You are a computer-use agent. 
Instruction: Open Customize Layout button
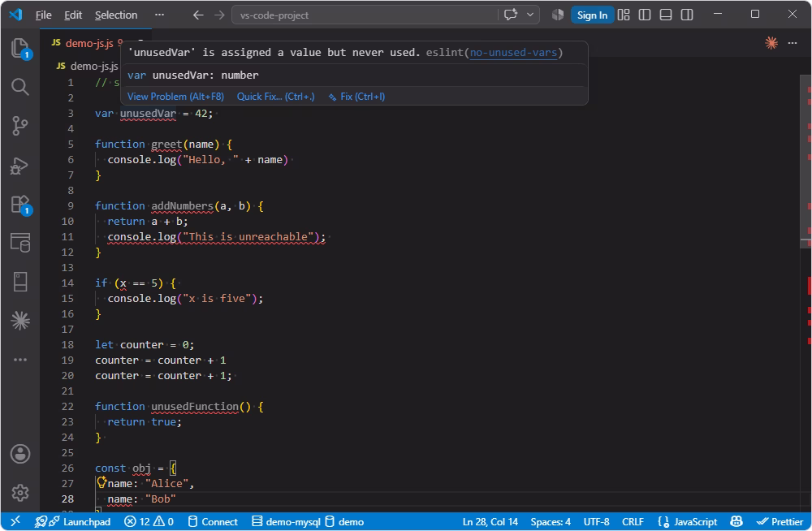click(x=624, y=15)
